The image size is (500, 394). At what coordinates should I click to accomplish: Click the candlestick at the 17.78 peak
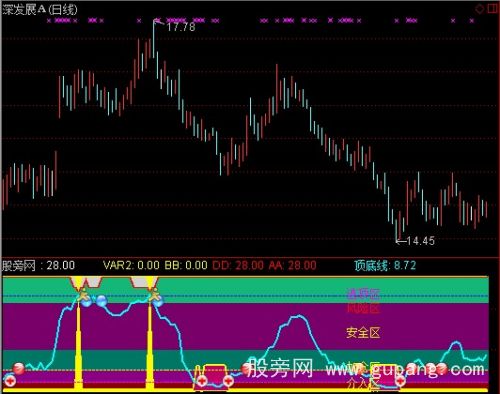tap(154, 38)
